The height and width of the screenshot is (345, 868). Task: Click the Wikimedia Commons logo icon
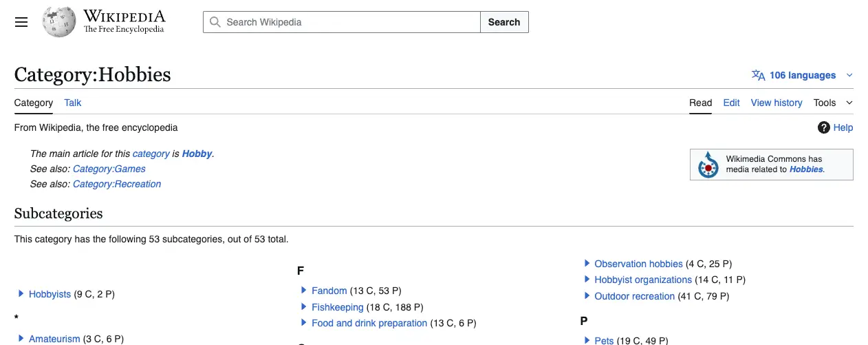point(708,165)
